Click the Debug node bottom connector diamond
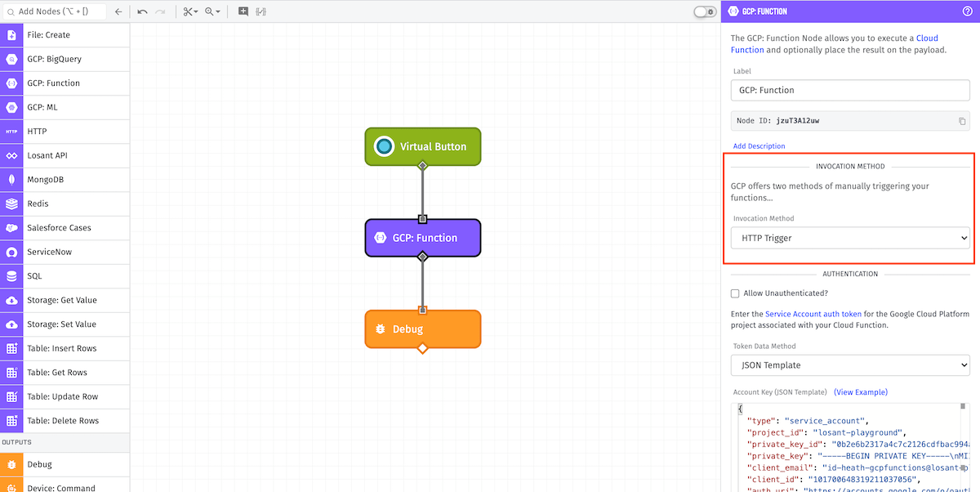The width and height of the screenshot is (980, 492). point(422,348)
